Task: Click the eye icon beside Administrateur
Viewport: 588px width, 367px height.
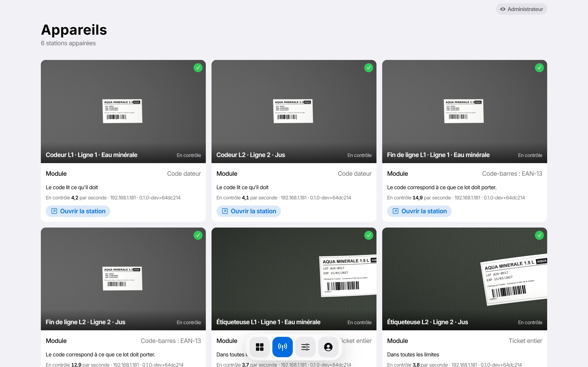Action: tap(503, 9)
